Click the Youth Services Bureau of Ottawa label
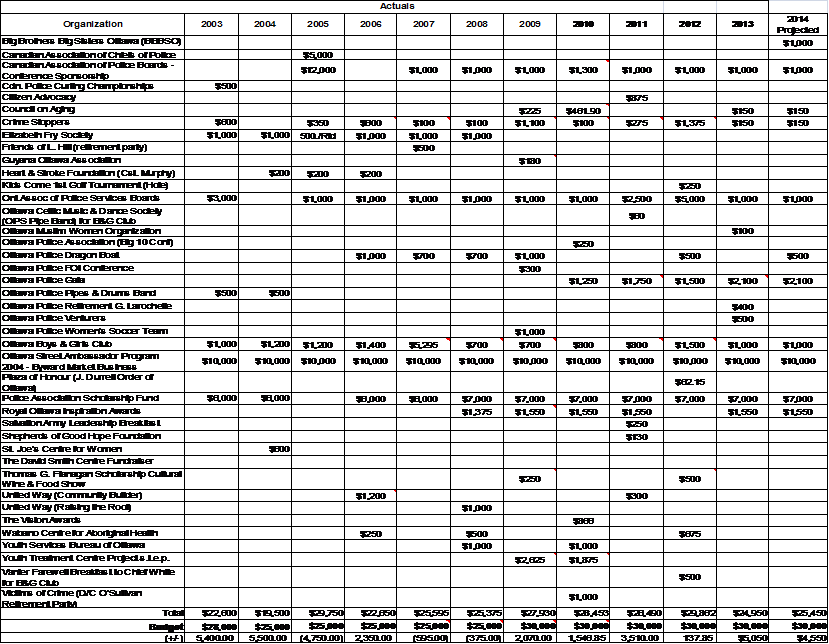 point(73,545)
